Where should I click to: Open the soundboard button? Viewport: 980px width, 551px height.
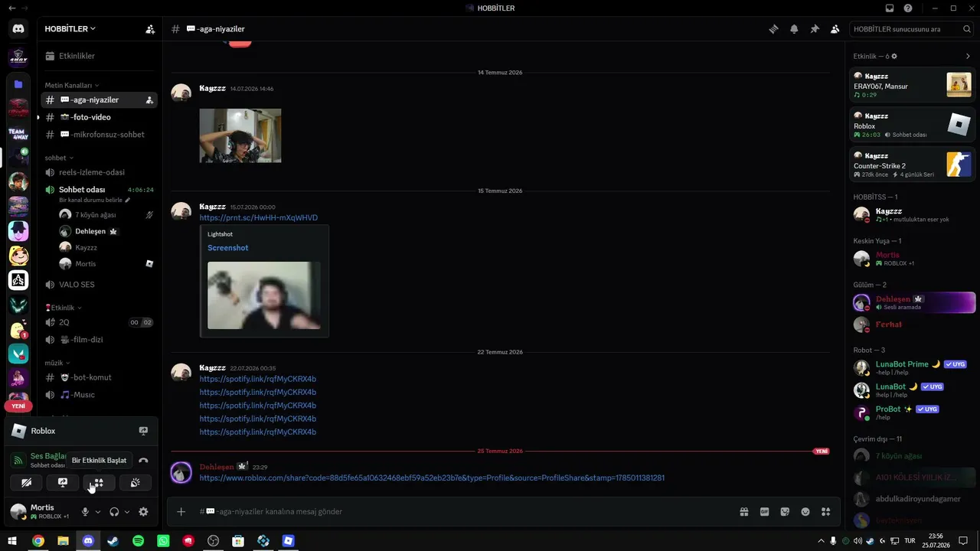coord(135,483)
